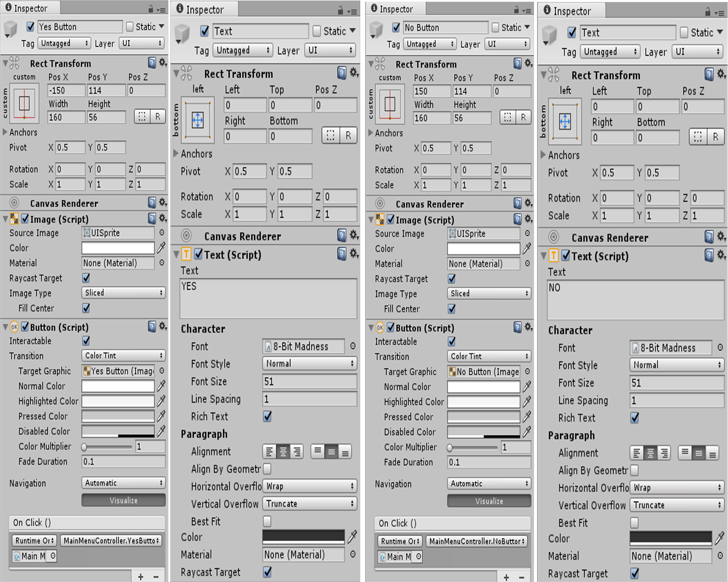The height and width of the screenshot is (582, 728).
Task: Open Canvas Renderer help icon in YES Text inspector
Action: tap(342, 236)
